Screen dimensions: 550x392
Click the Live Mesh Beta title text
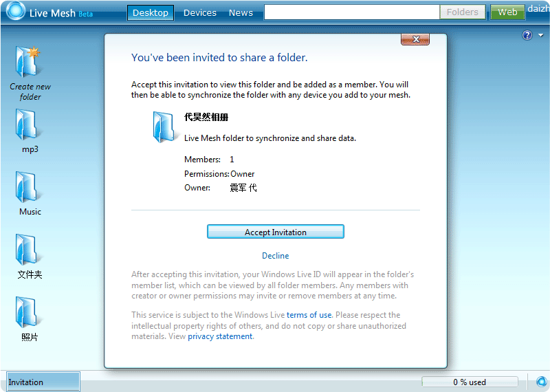61,13
